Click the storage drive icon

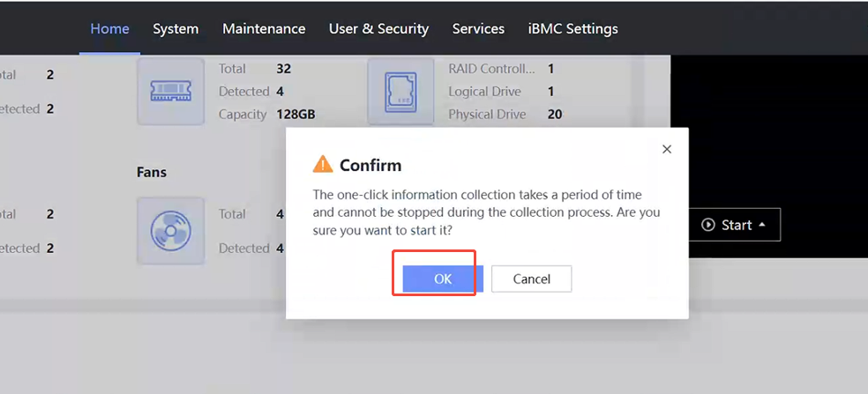pyautogui.click(x=400, y=91)
